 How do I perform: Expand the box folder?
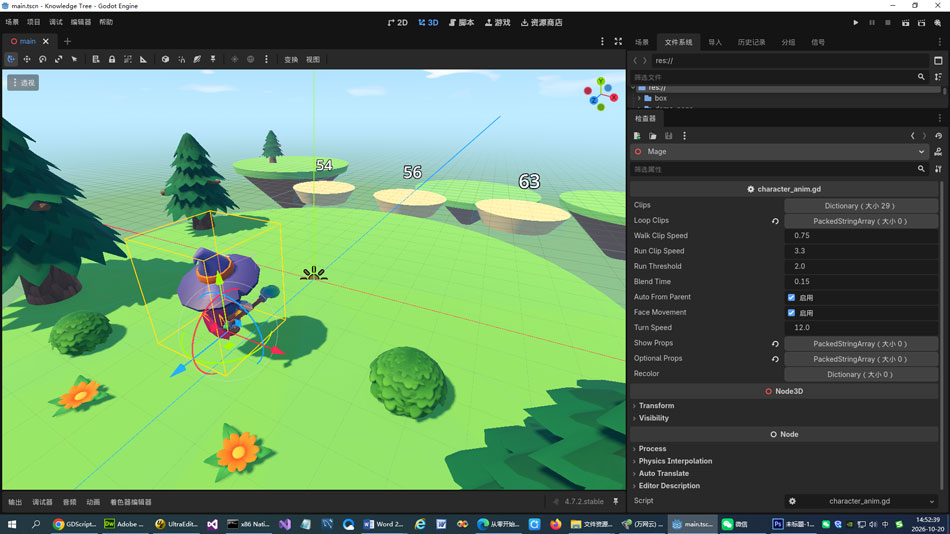pyautogui.click(x=639, y=98)
